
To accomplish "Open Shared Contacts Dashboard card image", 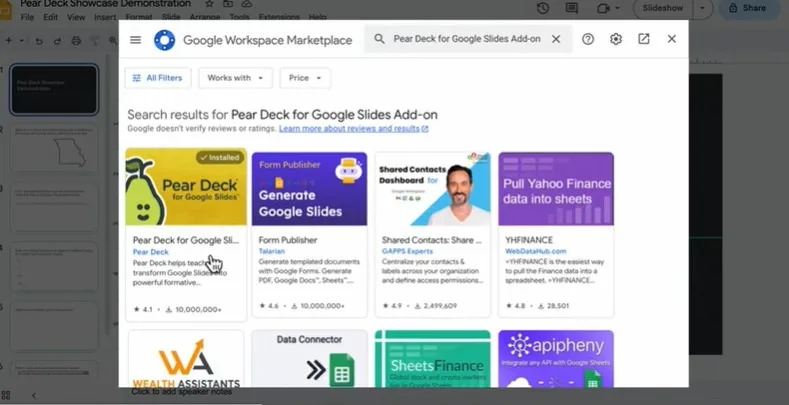I will tap(433, 189).
